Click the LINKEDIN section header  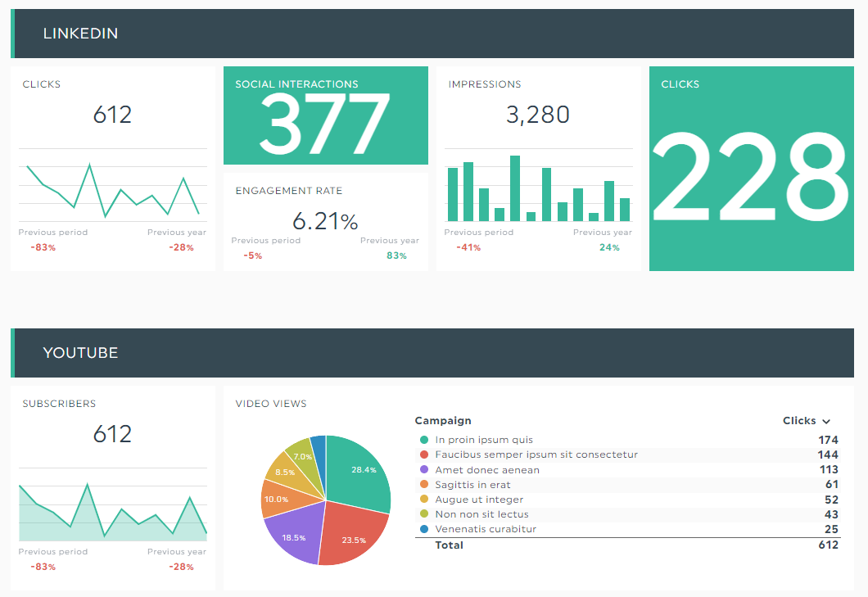point(432,34)
